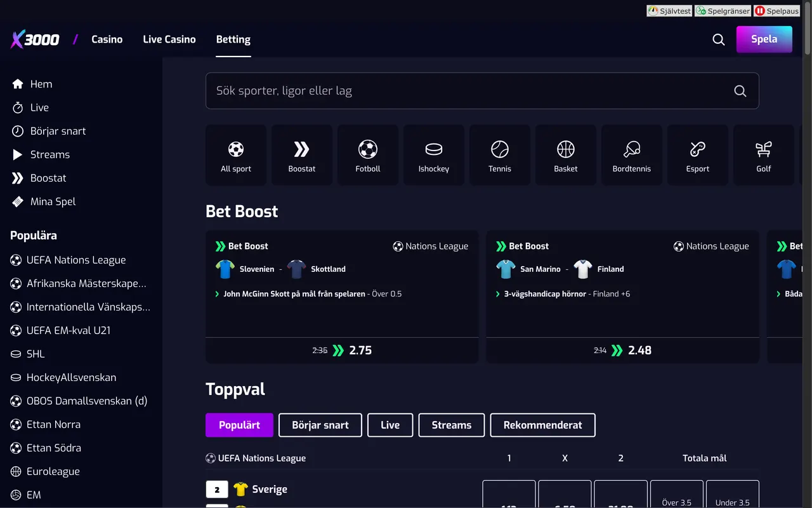This screenshot has height=508, width=812.
Task: Click the magnifier inside the sports search field
Action: 740,91
